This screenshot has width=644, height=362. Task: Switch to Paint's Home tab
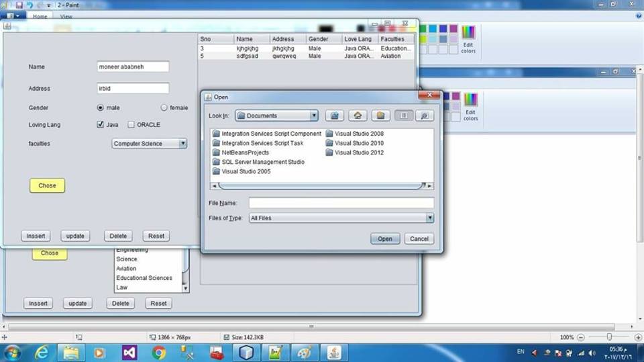(40, 16)
